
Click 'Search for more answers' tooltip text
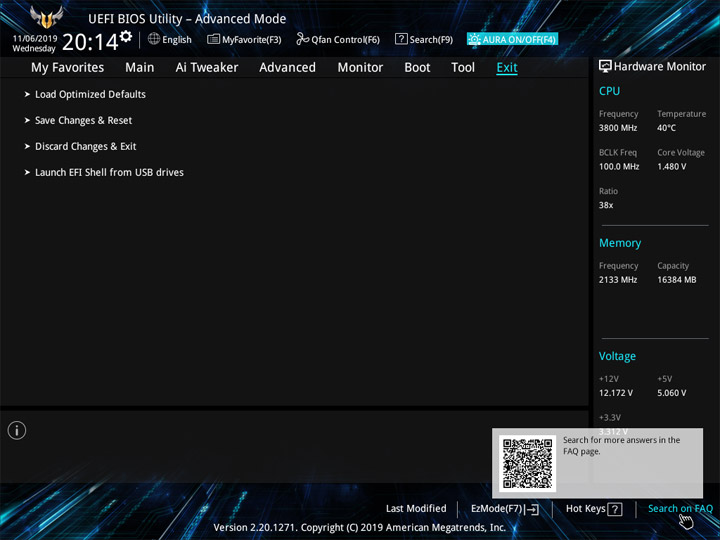tap(621, 445)
